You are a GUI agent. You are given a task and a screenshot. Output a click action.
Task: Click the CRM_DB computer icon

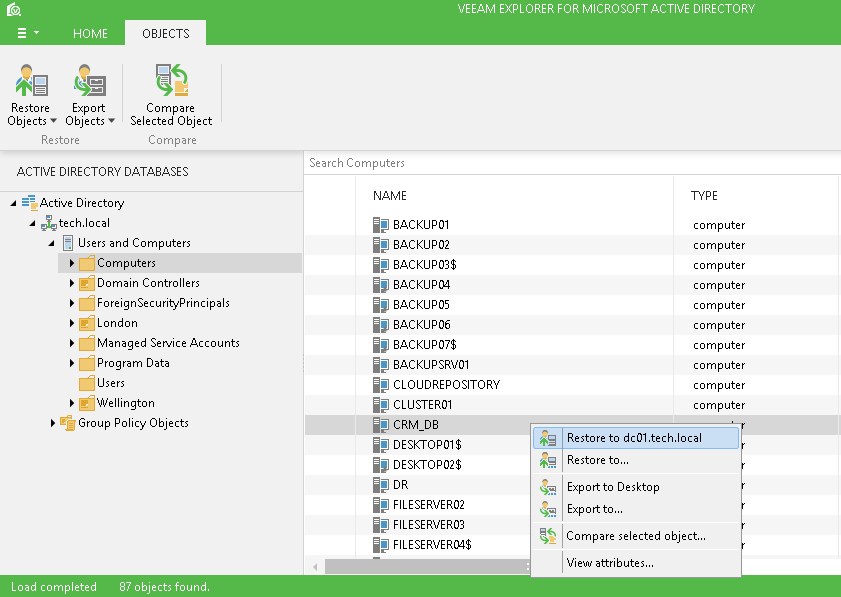click(x=381, y=425)
